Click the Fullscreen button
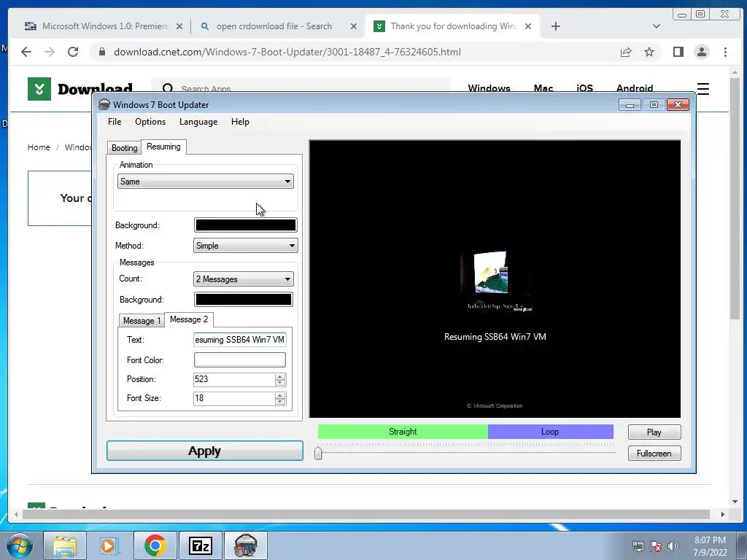 (654, 454)
